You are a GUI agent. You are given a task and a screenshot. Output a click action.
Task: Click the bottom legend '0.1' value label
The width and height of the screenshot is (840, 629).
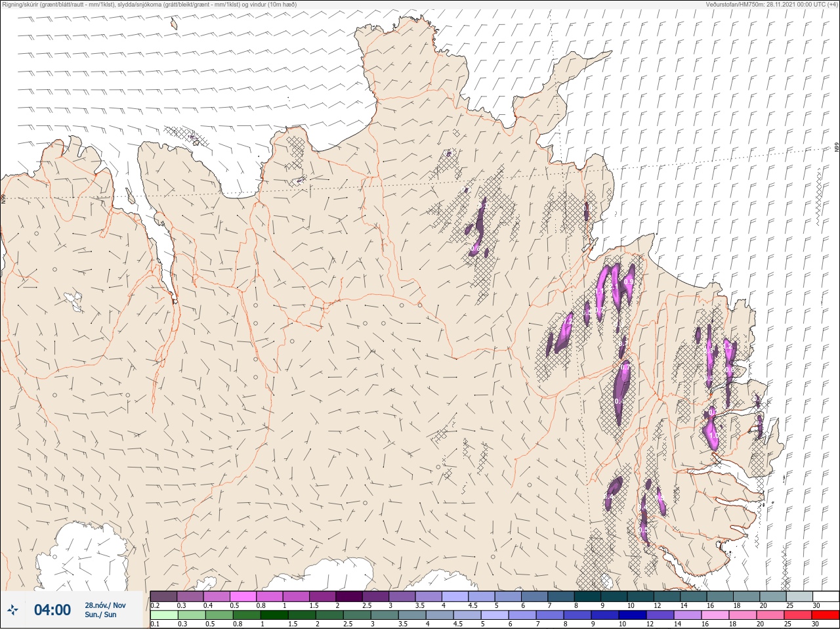point(155,624)
